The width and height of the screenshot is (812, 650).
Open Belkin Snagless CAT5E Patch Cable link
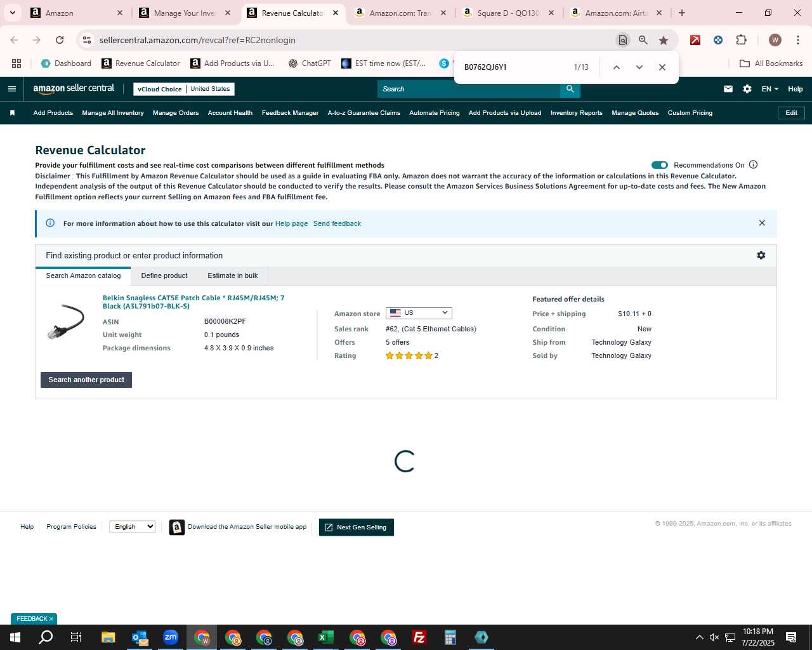click(193, 302)
